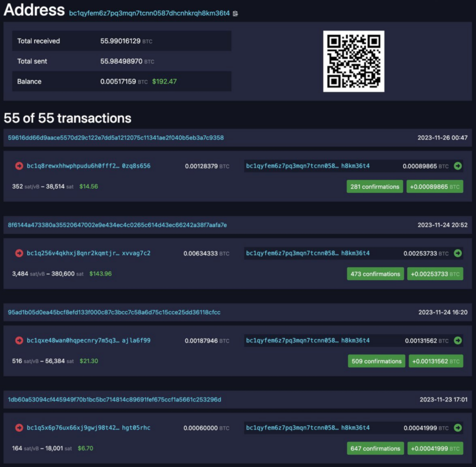This screenshot has width=476, height=467.
Task: Click the green output arrow beside 0.00041999 BTC
Action: pos(458,428)
